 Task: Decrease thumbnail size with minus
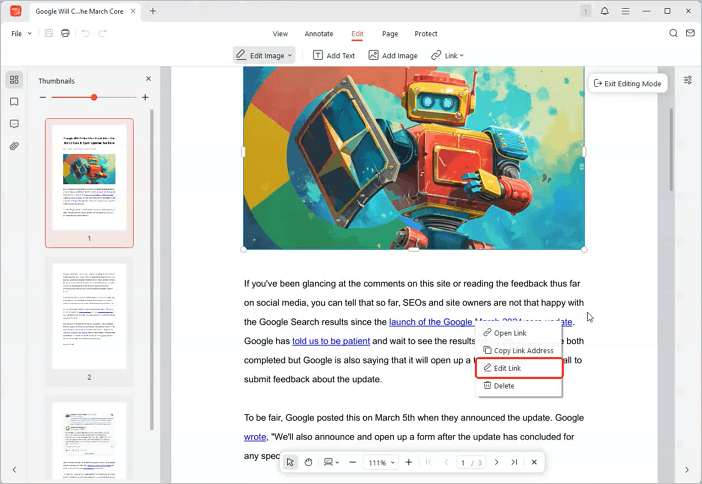pyautogui.click(x=43, y=97)
